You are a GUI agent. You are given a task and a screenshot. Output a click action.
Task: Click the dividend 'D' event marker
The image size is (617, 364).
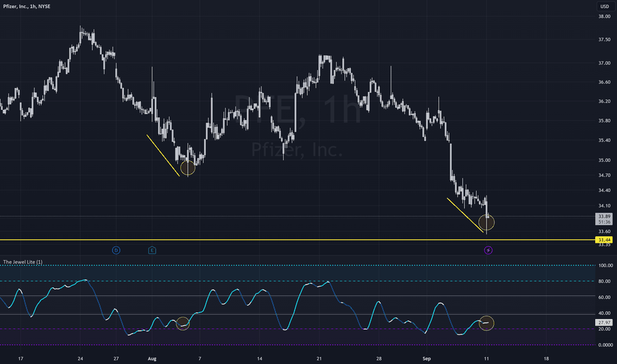(116, 250)
